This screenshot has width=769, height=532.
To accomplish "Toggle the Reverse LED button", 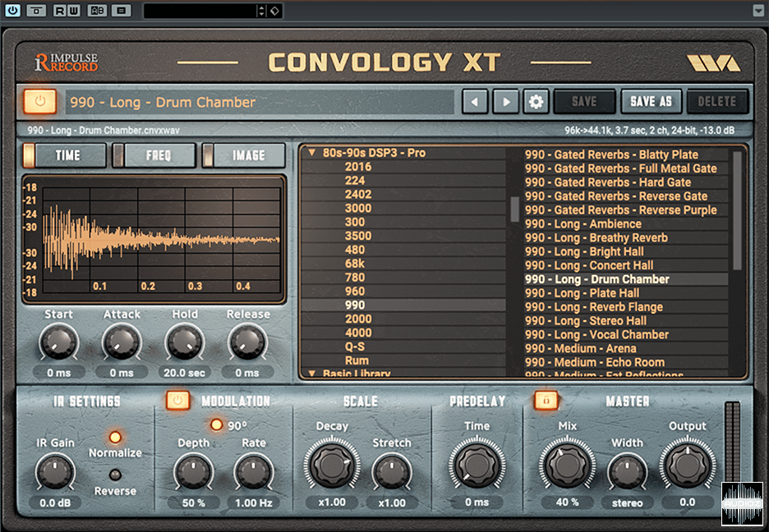I will tap(115, 475).
